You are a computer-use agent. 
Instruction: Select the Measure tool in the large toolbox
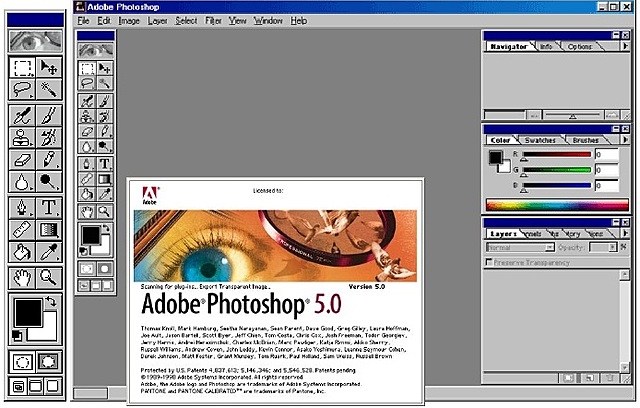pyautogui.click(x=22, y=230)
